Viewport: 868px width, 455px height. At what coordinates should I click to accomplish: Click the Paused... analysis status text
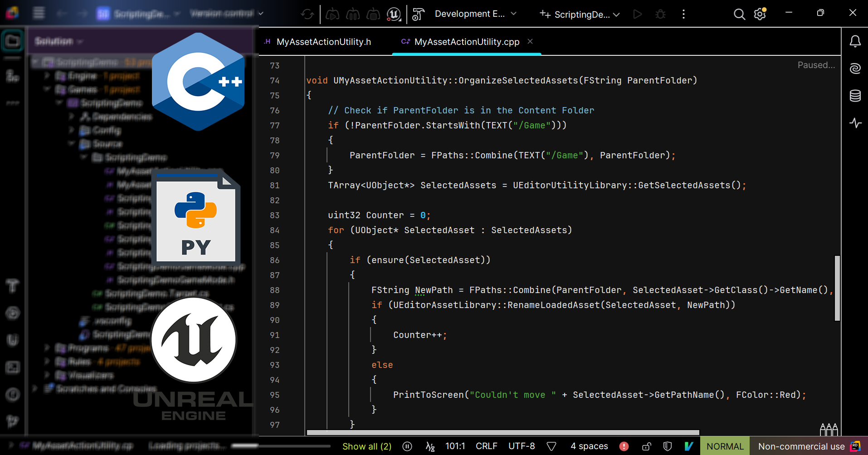pyautogui.click(x=816, y=65)
